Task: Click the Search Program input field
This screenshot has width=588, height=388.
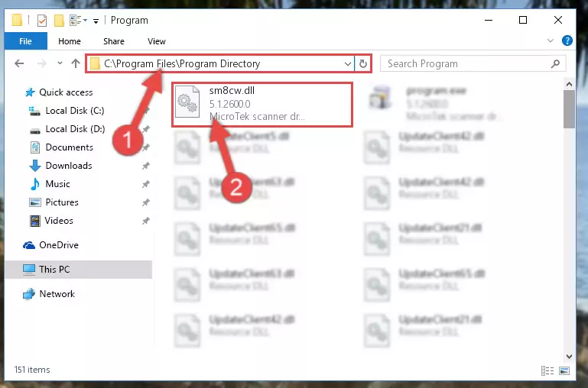Action: click(x=466, y=63)
